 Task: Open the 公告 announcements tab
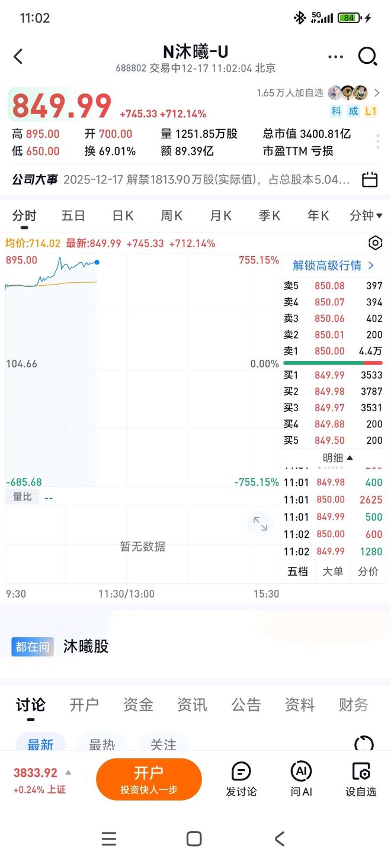[246, 704]
